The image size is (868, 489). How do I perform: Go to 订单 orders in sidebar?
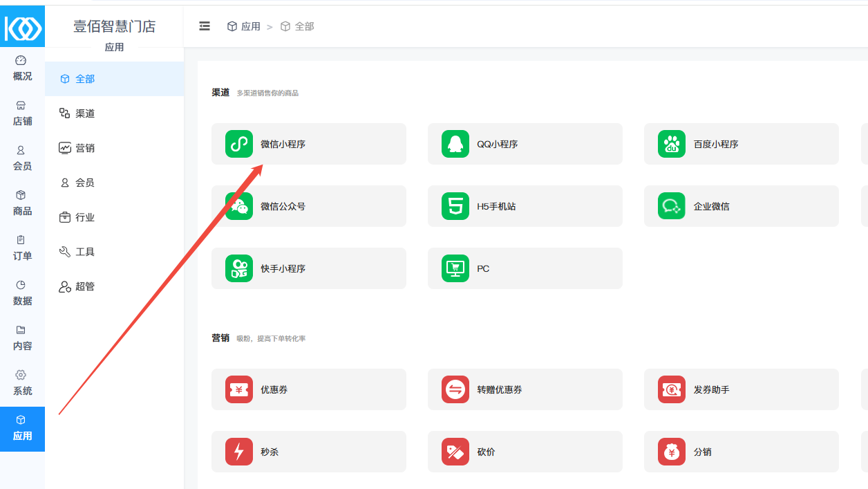pyautogui.click(x=22, y=248)
